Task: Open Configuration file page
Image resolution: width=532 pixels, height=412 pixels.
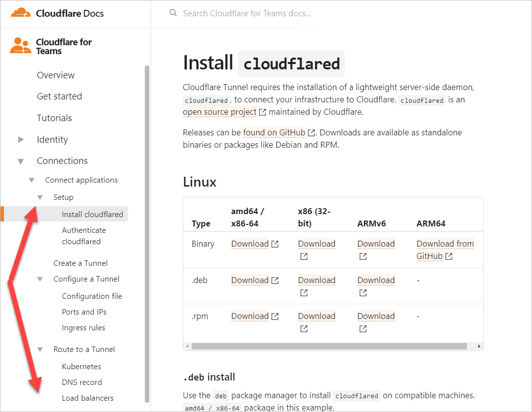Action: (92, 296)
